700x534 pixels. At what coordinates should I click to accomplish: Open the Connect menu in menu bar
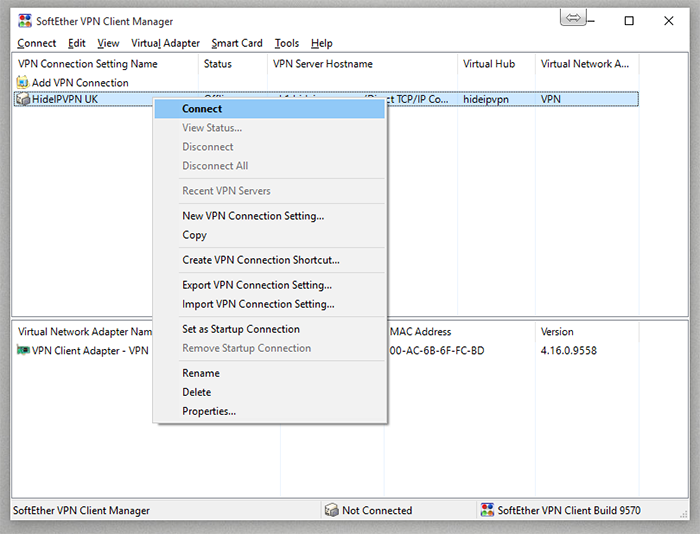tap(37, 43)
